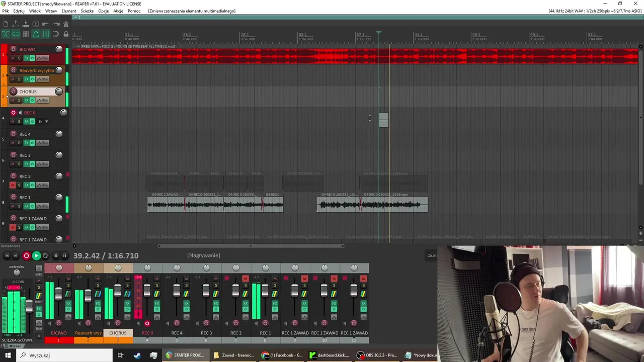This screenshot has width=644, height=362.
Task: Select REC 1 channel label in mixer
Action: tap(265, 333)
